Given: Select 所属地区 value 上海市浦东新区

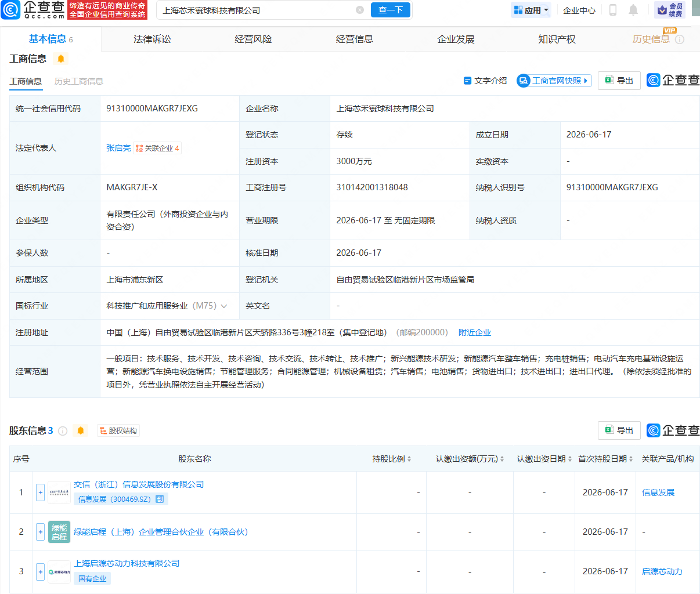Looking at the screenshot, I should (135, 280).
